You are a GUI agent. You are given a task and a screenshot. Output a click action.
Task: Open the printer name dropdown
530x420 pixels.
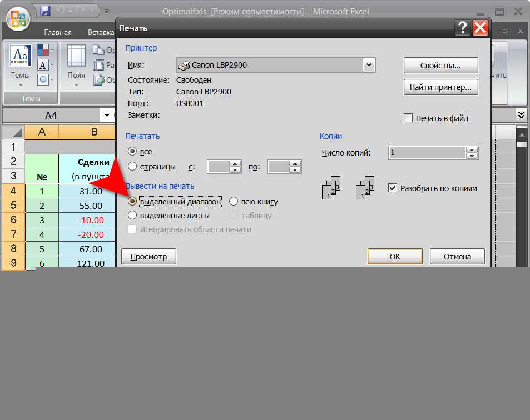pyautogui.click(x=368, y=65)
